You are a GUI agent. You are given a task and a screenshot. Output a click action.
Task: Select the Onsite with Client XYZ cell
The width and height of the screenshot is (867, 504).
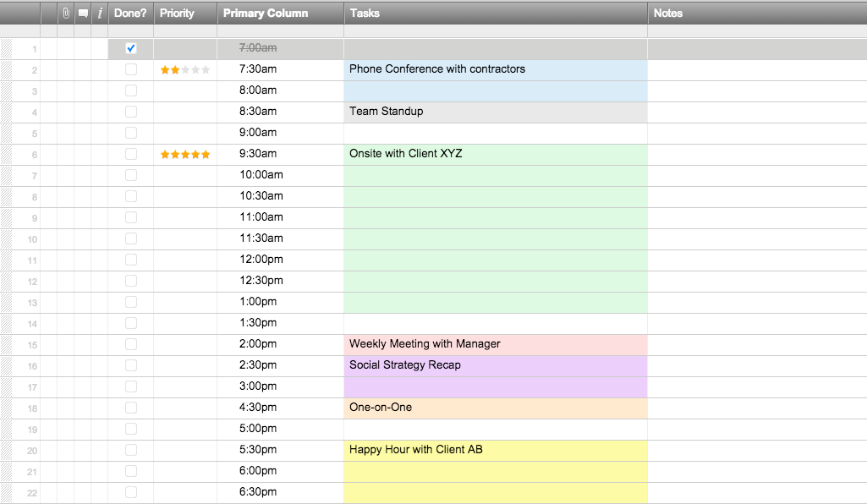pyautogui.click(x=495, y=154)
